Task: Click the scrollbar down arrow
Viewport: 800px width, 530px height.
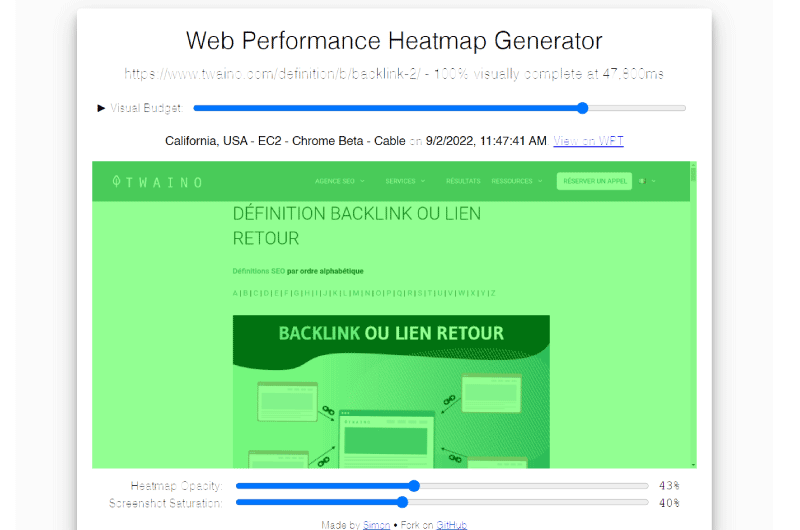Action: click(693, 465)
